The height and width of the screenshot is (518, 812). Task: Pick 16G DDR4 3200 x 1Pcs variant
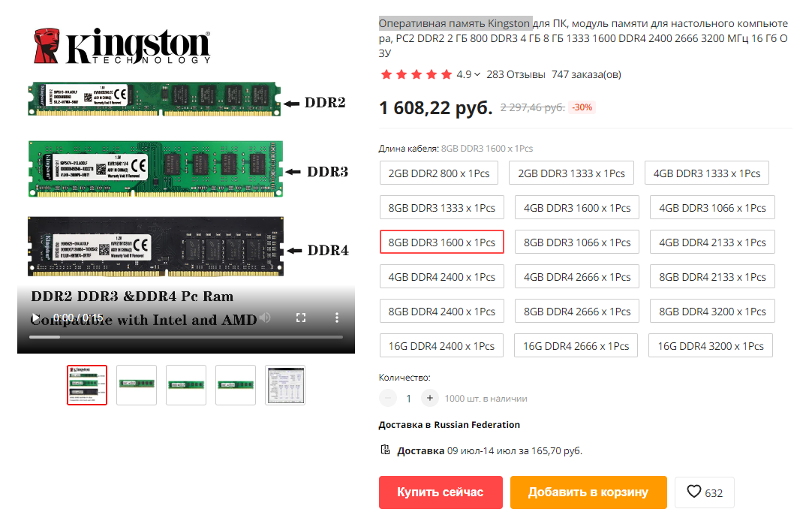pos(711,345)
